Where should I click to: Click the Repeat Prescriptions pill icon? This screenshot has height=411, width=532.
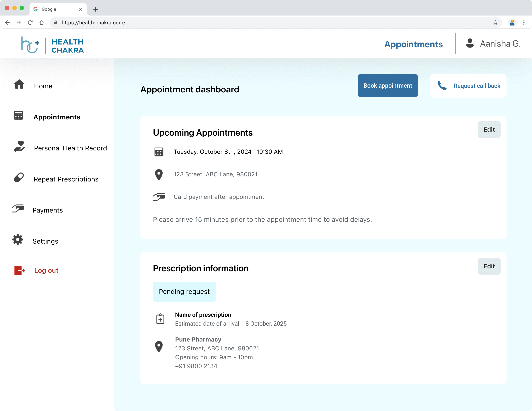[19, 178]
